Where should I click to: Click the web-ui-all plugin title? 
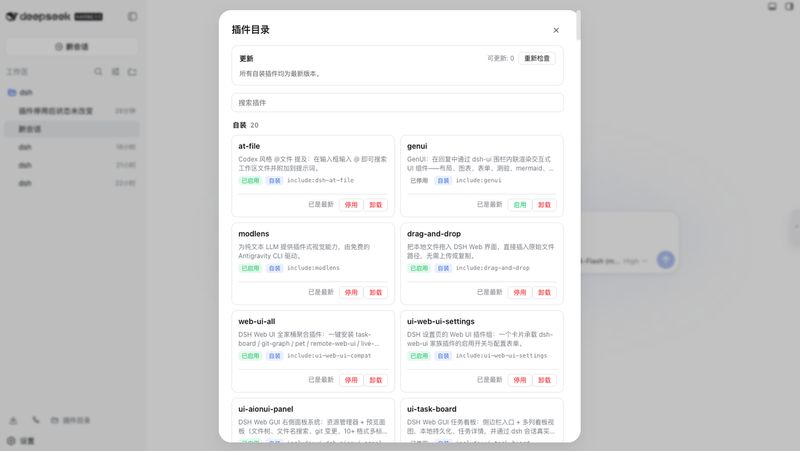pyautogui.click(x=257, y=321)
